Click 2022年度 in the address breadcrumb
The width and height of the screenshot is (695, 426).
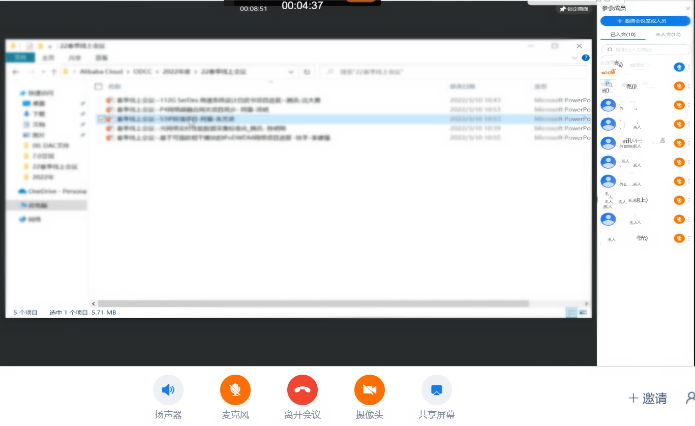tap(176, 72)
